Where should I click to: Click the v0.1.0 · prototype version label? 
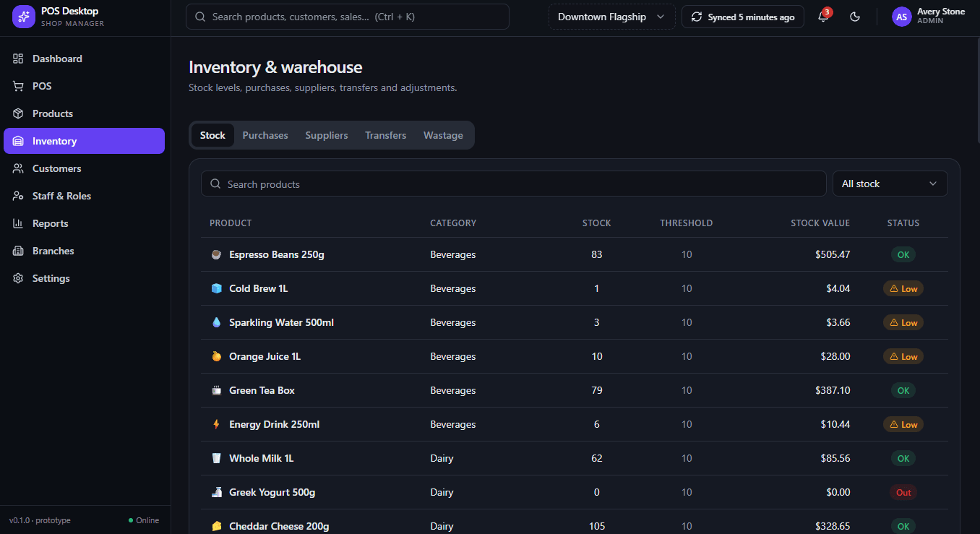[40, 520]
